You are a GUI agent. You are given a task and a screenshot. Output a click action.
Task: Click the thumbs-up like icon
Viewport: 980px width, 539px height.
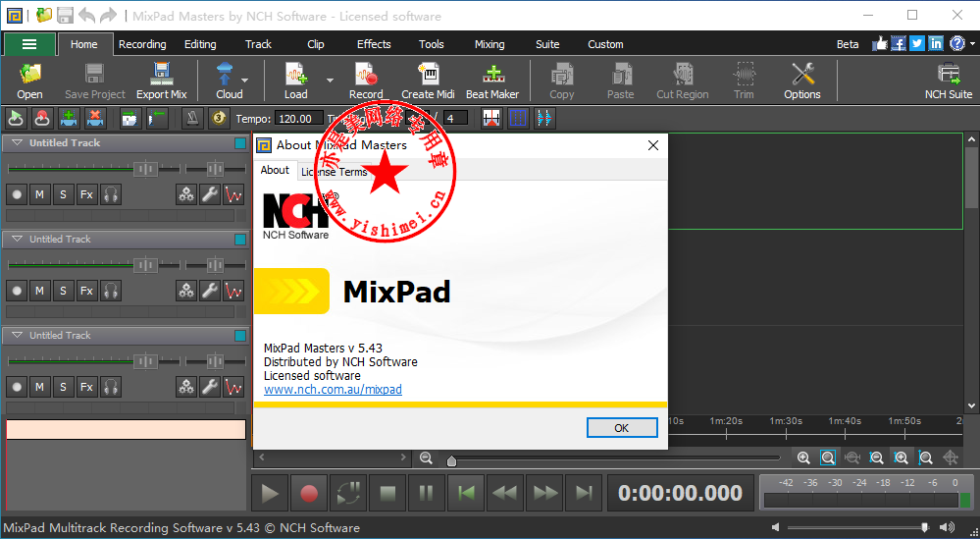pyautogui.click(x=880, y=44)
